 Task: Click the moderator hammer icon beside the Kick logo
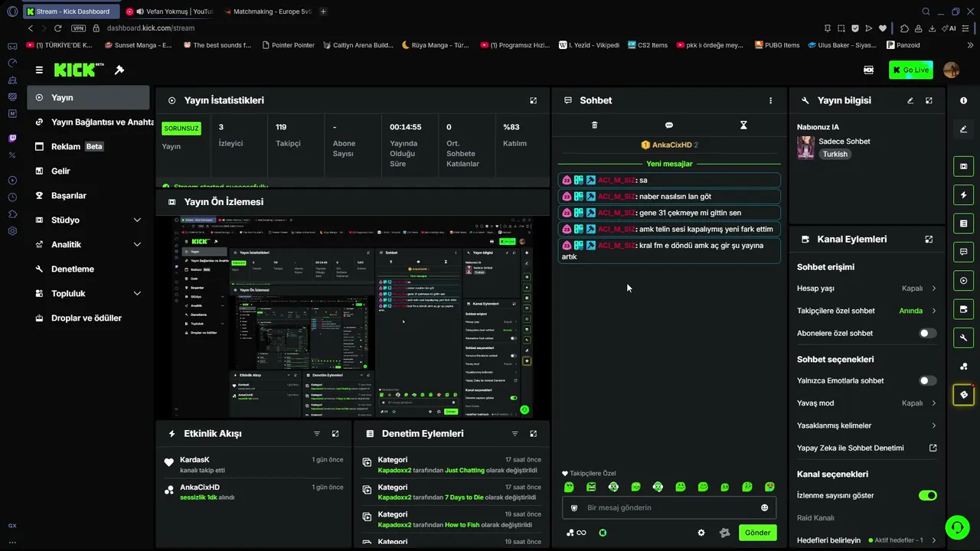119,70
